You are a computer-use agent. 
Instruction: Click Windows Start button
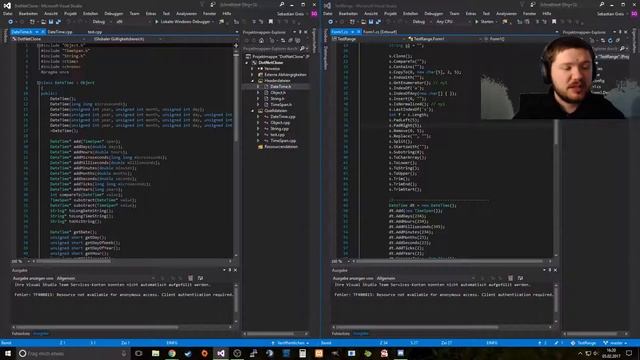pos(8,353)
